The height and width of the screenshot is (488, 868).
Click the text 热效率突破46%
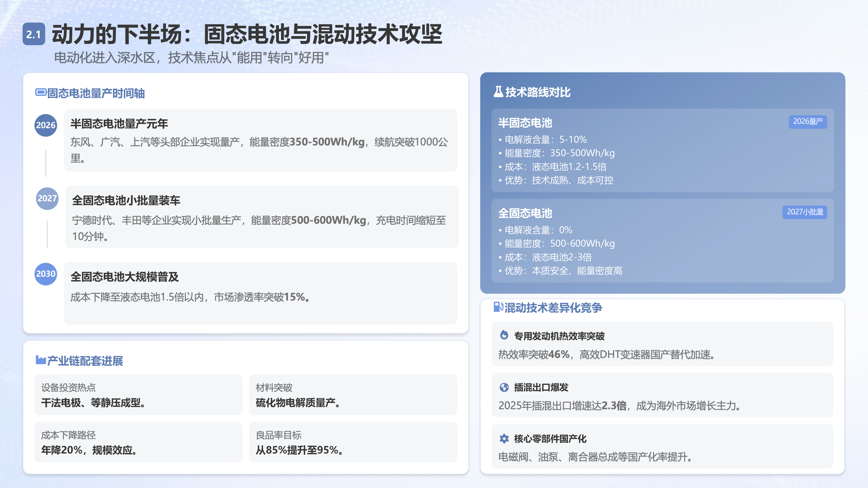click(x=534, y=354)
